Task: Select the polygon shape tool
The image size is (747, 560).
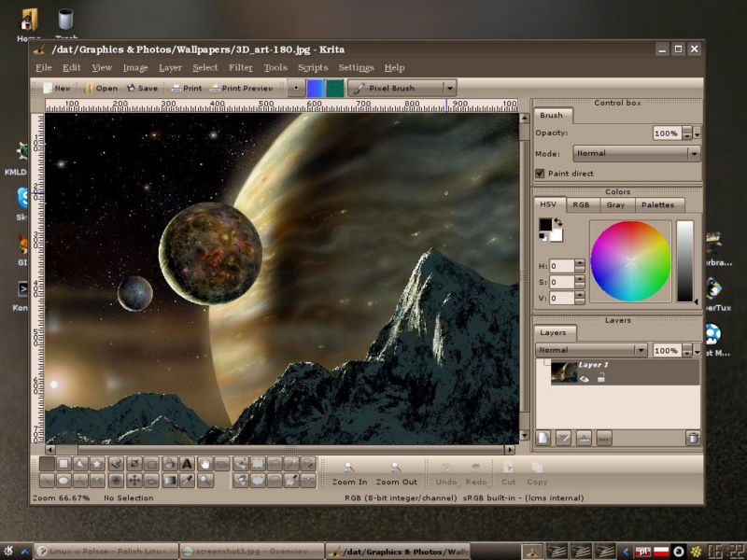Action: tap(80, 464)
